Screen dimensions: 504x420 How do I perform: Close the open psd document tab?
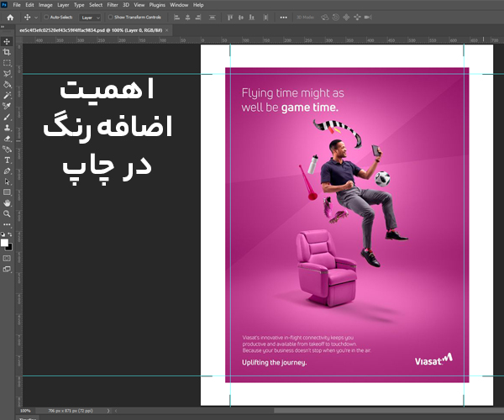point(167,30)
